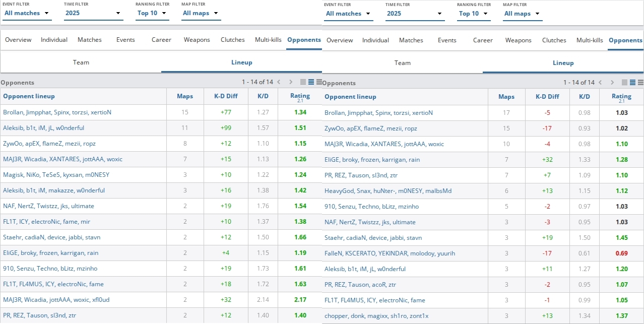Open the Clutches tab in left panel
The height and width of the screenshot is (324, 644).
[x=233, y=40]
